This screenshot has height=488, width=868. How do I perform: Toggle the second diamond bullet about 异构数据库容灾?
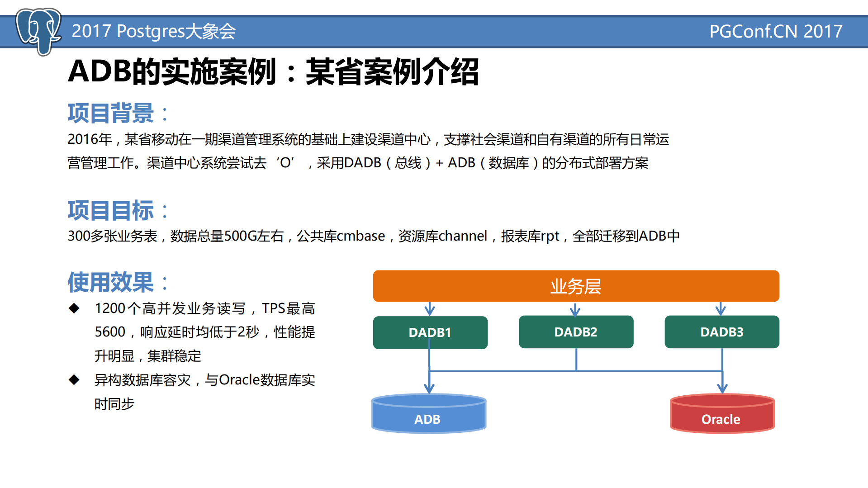[74, 380]
